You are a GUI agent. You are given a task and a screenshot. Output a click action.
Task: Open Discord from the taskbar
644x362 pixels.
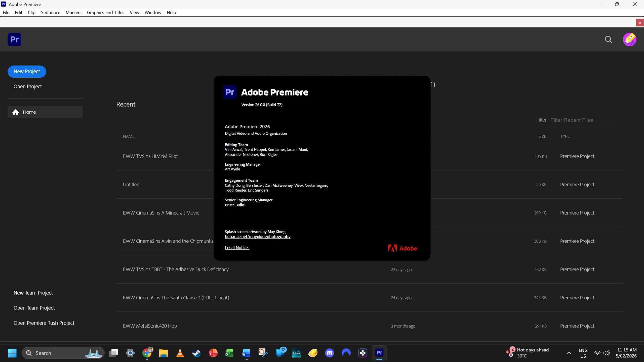pos(330,353)
